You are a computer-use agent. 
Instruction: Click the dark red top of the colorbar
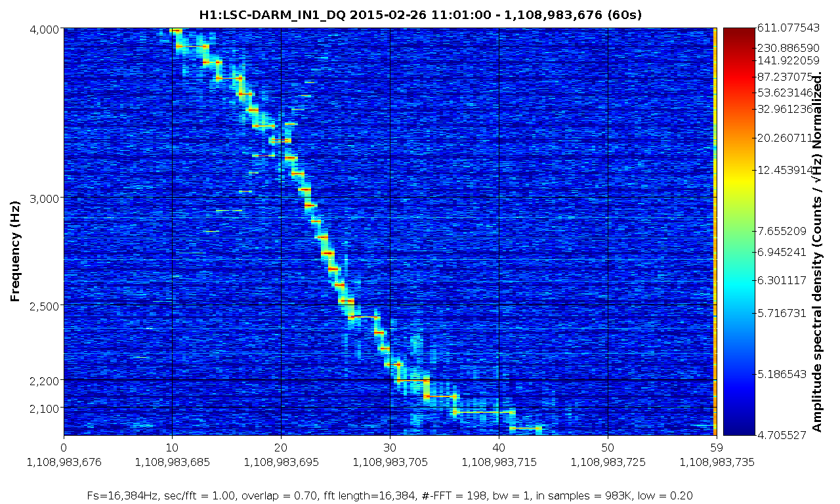(738, 35)
